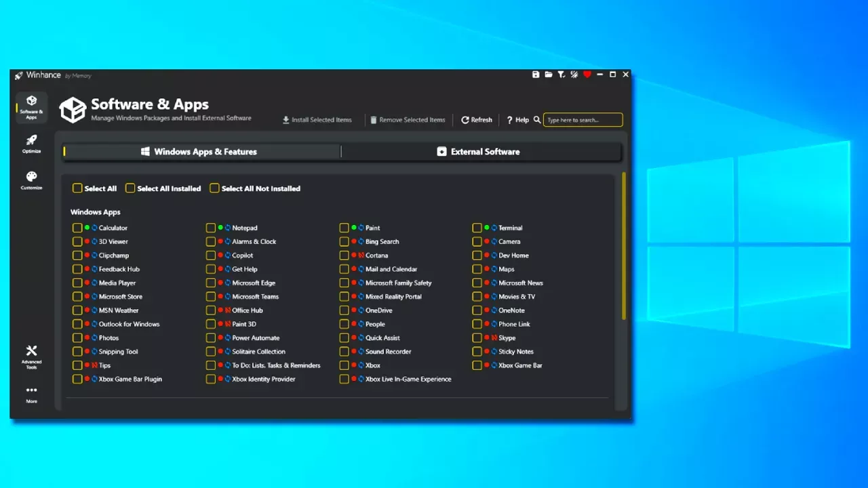Screen dimensions: 868x488
Task: Open the Optimize rocket section
Action: point(31,144)
